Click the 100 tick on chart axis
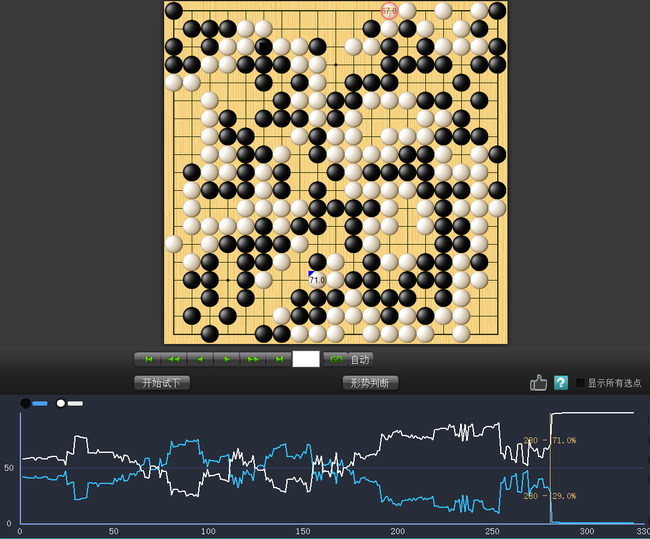This screenshot has height=539, width=650. 208,531
